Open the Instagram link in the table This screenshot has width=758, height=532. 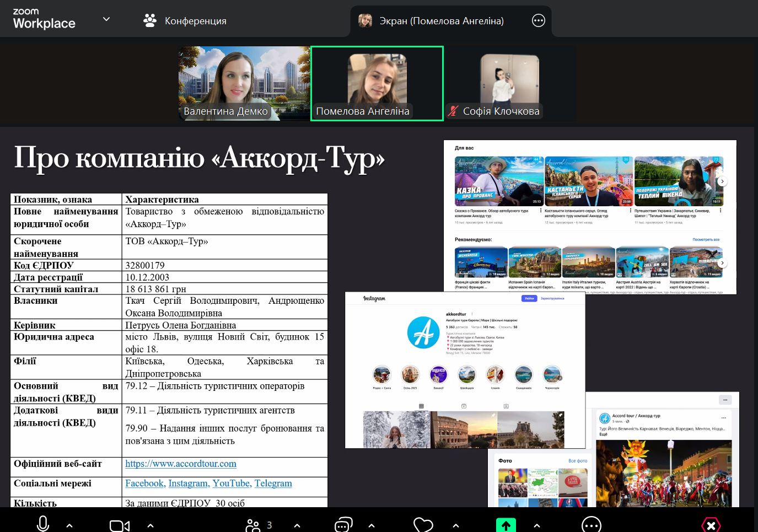click(189, 483)
